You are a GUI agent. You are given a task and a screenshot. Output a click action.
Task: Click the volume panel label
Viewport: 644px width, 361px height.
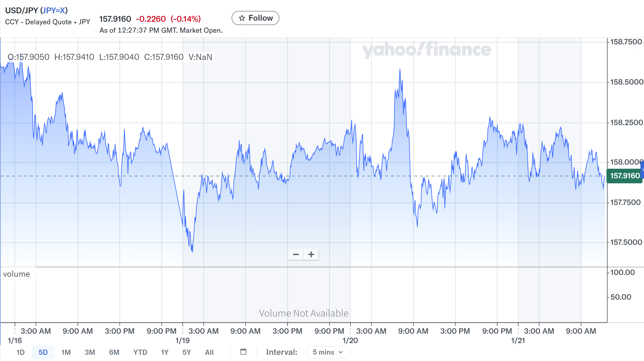point(17,274)
